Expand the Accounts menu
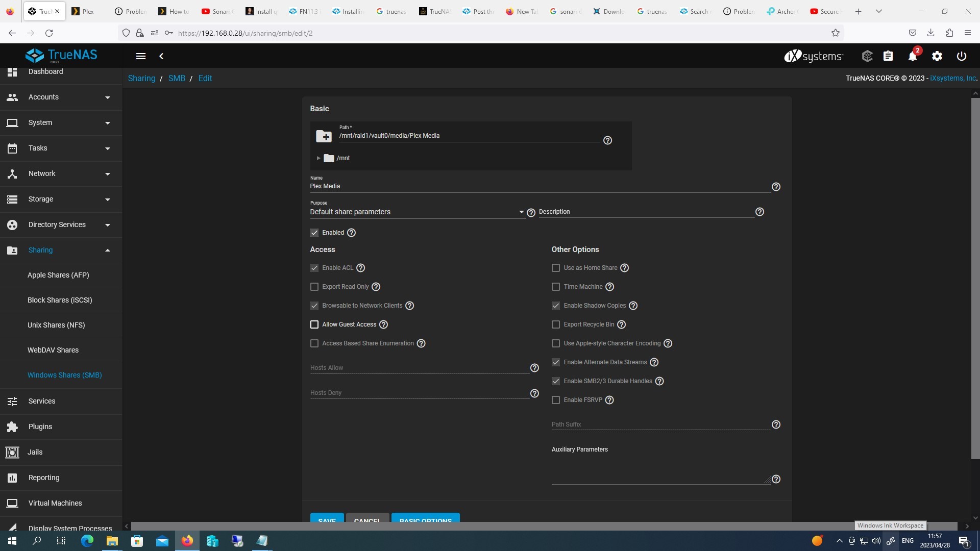 pyautogui.click(x=61, y=97)
